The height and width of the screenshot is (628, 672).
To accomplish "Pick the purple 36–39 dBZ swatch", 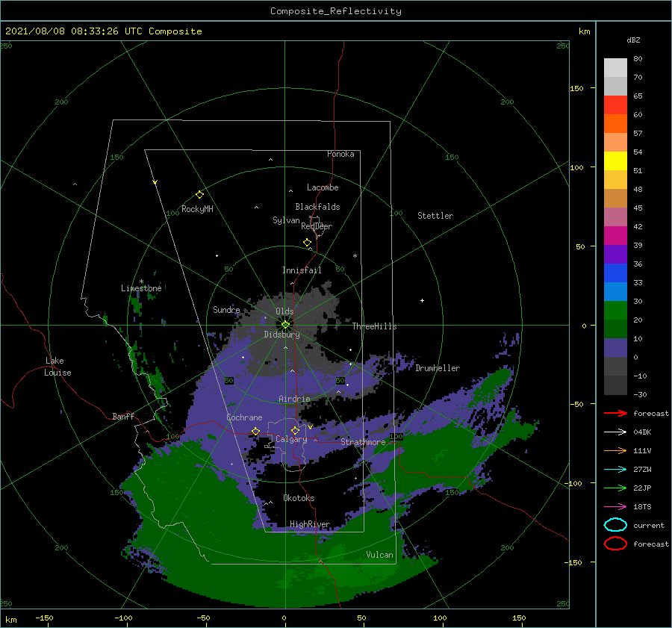I will pyautogui.click(x=615, y=255).
